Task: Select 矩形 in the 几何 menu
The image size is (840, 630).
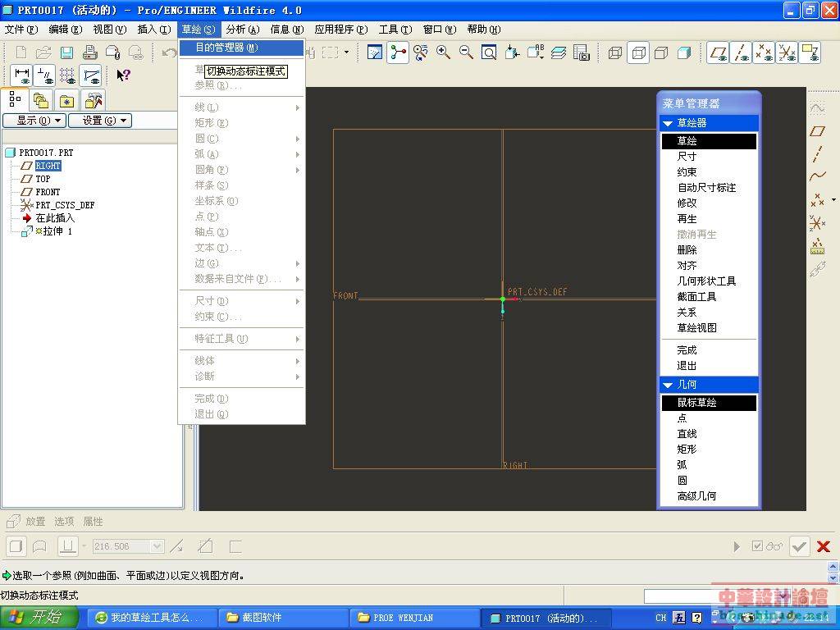Action: click(687, 450)
